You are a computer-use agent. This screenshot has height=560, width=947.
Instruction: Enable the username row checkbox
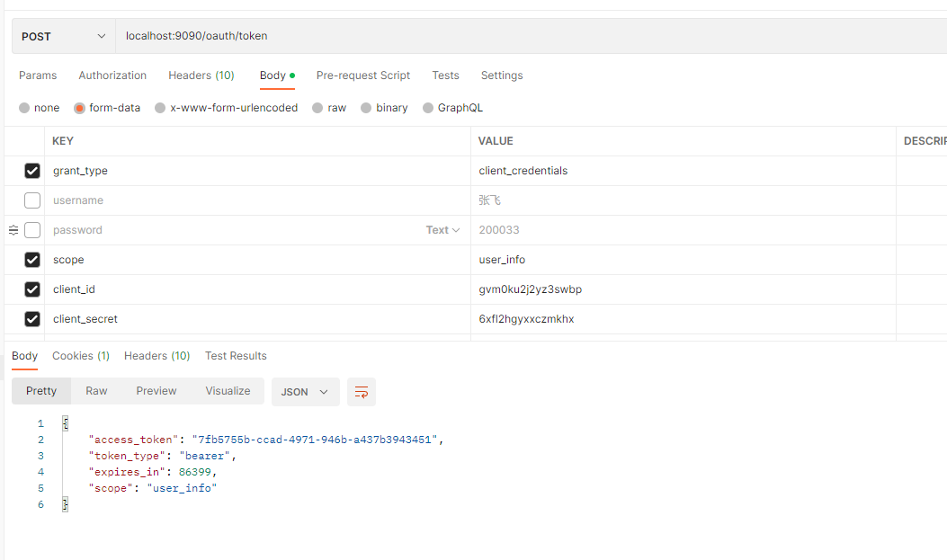coord(32,200)
